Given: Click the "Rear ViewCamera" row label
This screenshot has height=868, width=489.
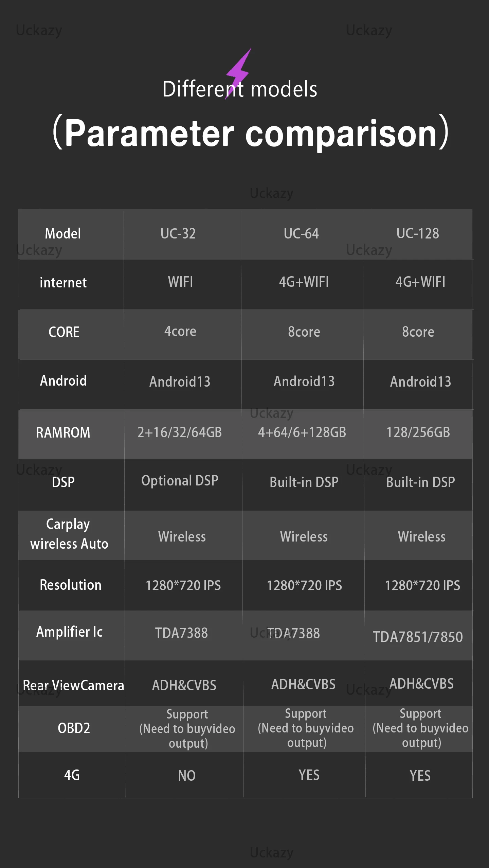Looking at the screenshot, I should (x=73, y=686).
